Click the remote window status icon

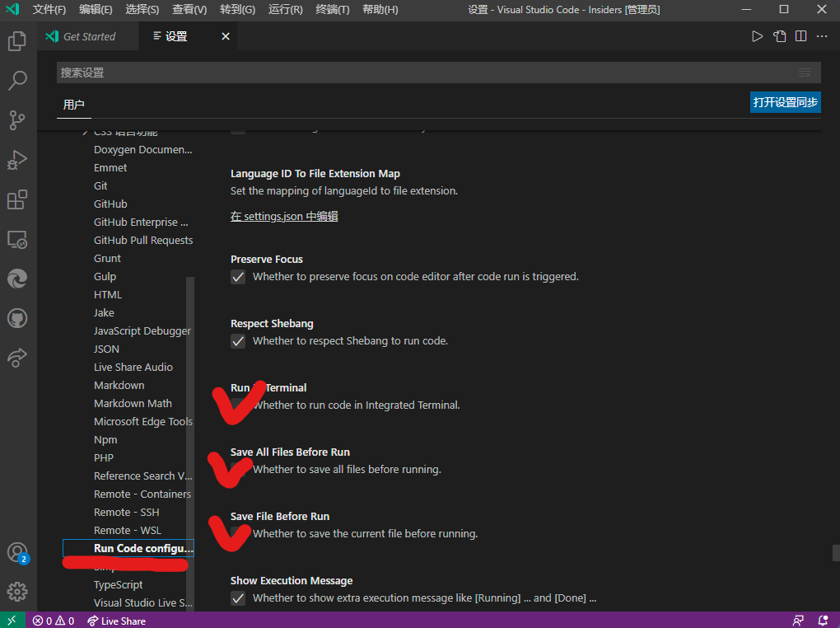pyautogui.click(x=12, y=621)
